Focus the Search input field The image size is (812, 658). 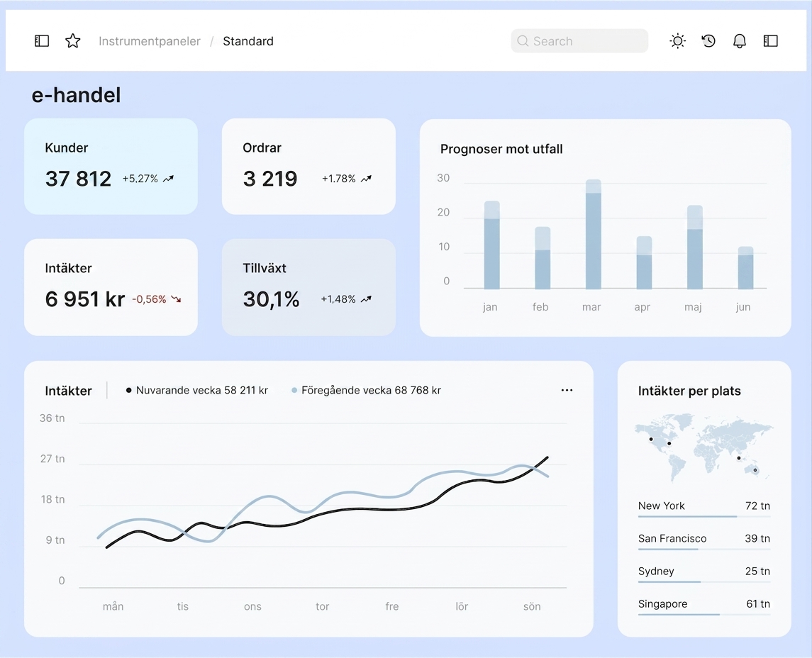tap(579, 41)
